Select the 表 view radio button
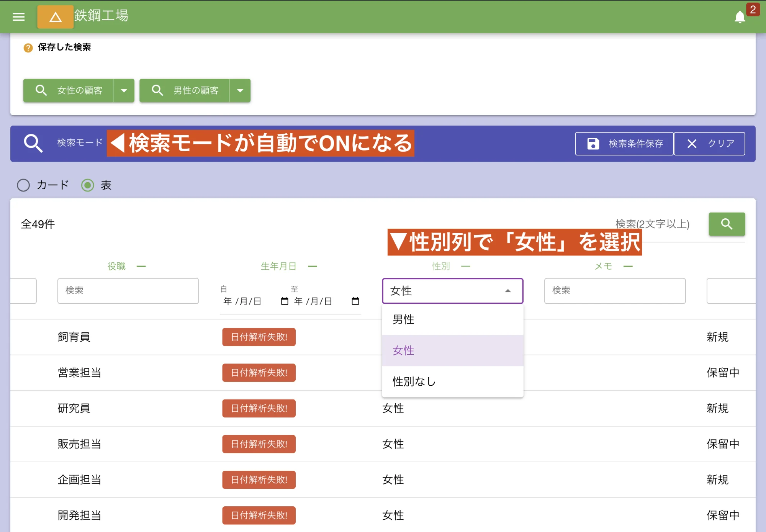Image resolution: width=766 pixels, height=532 pixels. 88,185
